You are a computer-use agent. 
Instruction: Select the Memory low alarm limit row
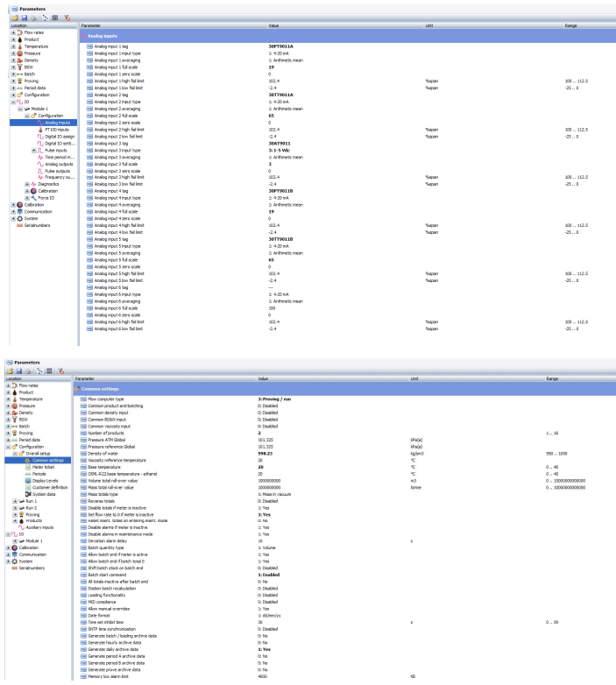tap(344, 676)
